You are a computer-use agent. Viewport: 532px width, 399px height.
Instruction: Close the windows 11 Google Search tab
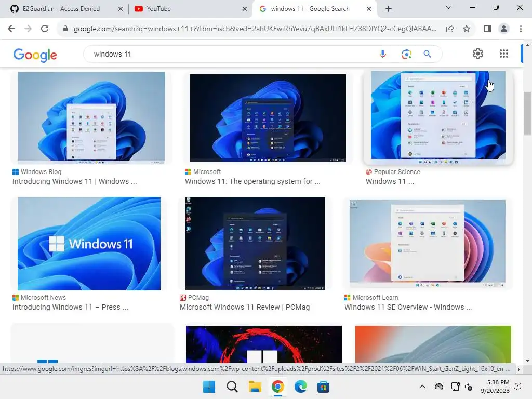[x=369, y=9]
